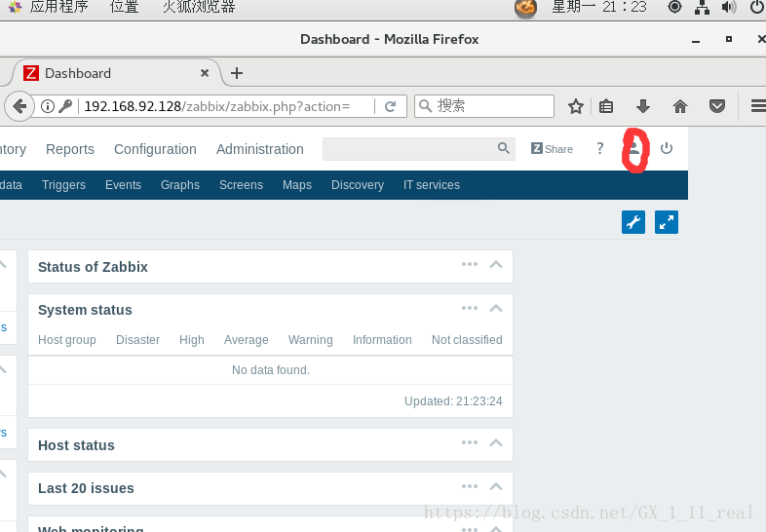Click the Firefox search box
This screenshot has width=766, height=532.
(484, 106)
